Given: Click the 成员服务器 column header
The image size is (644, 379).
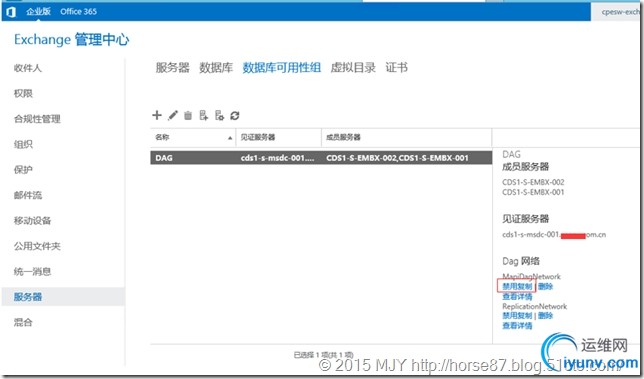Looking at the screenshot, I should [406, 137].
